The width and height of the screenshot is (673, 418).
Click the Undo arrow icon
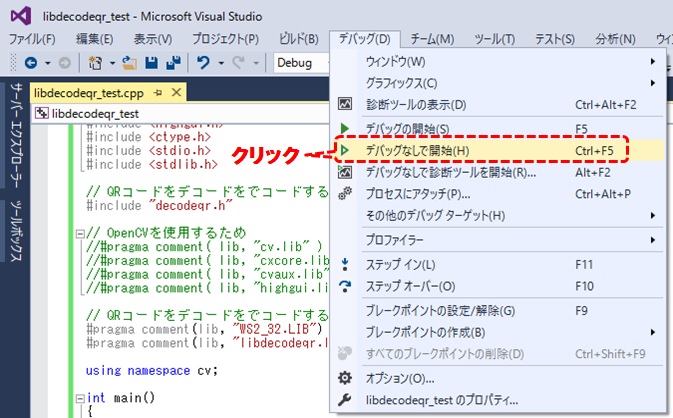tap(203, 62)
